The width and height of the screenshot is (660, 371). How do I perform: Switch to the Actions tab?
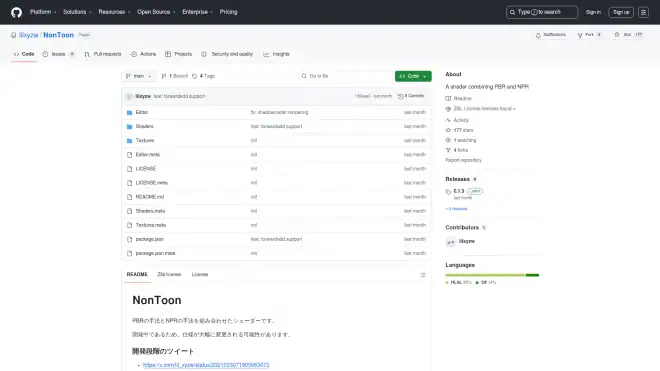click(144, 54)
